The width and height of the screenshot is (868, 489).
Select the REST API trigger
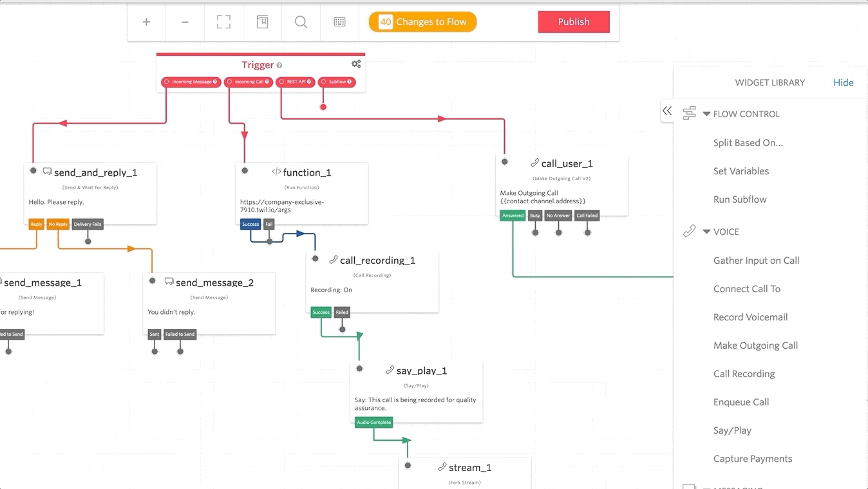tap(296, 82)
